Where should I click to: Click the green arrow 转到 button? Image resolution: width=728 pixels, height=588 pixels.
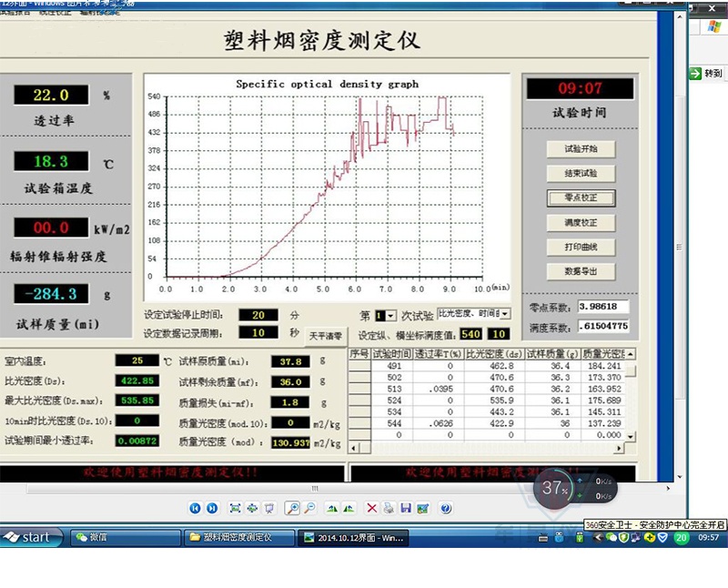tap(706, 73)
